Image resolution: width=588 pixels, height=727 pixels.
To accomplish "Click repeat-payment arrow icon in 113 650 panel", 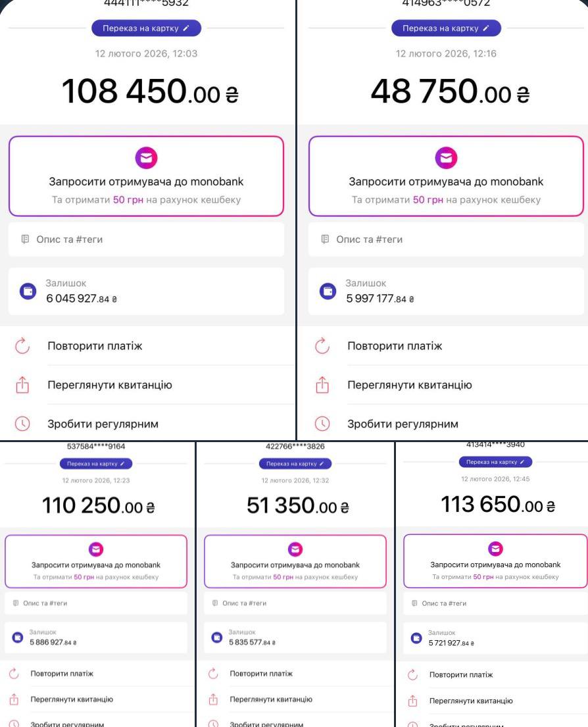I will [412, 675].
